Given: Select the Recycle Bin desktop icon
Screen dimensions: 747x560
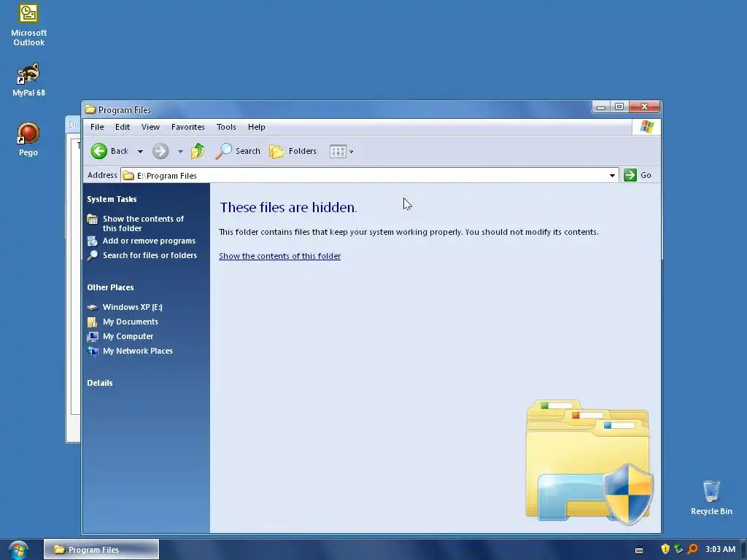Looking at the screenshot, I should (711, 497).
